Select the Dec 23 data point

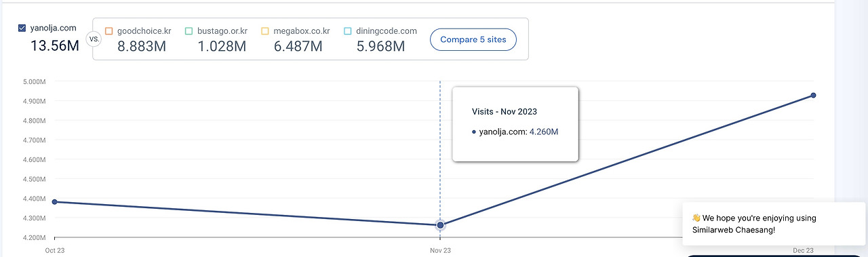pos(813,95)
